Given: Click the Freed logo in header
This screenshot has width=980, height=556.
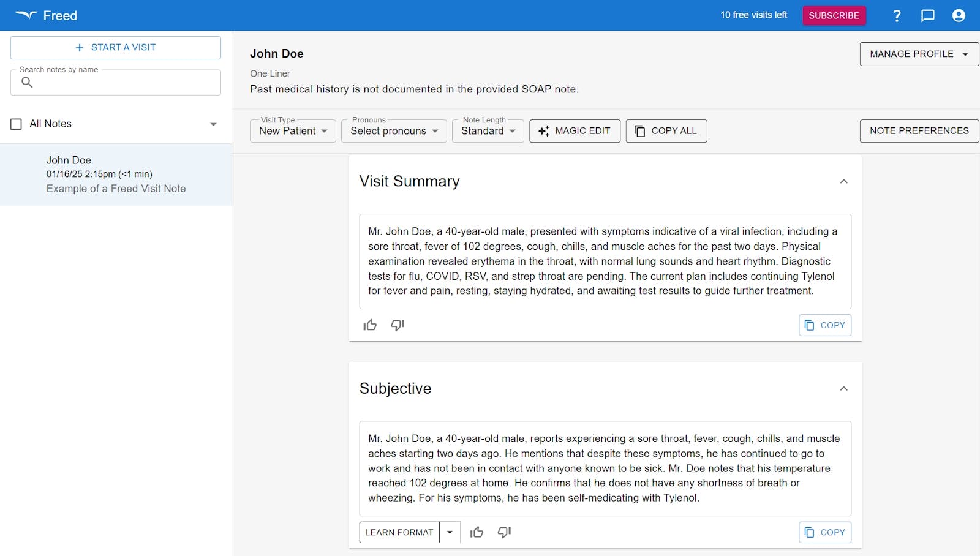Looking at the screenshot, I should [x=47, y=16].
